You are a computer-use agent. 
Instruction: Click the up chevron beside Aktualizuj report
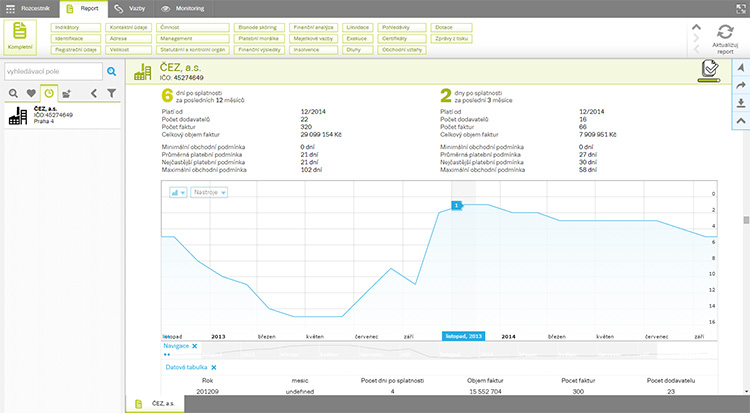click(x=696, y=27)
